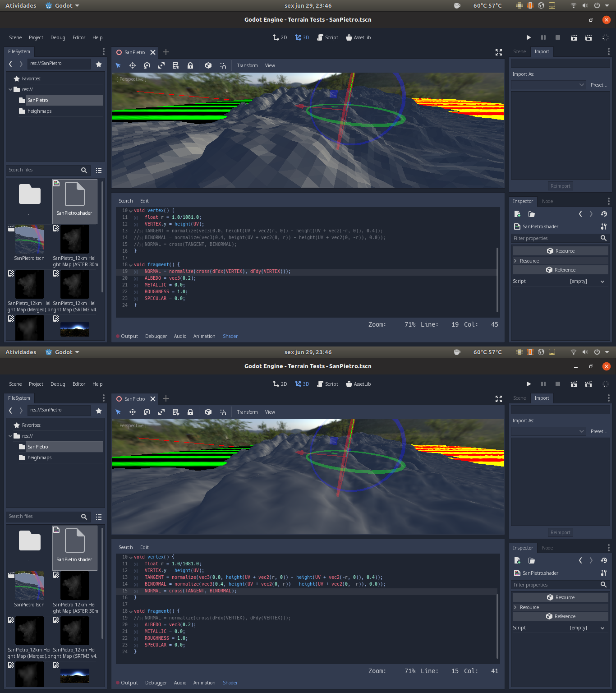The image size is (616, 693).
Task: Create new resource icon in upper Inspector
Action: 517,214
